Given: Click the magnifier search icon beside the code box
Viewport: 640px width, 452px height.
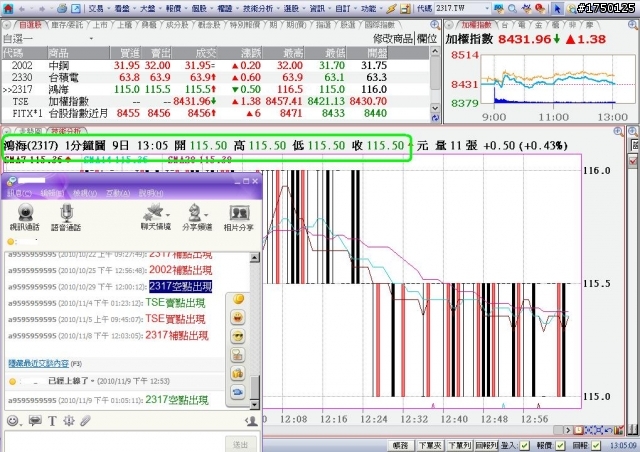Looking at the screenshot, I should coord(512,8).
